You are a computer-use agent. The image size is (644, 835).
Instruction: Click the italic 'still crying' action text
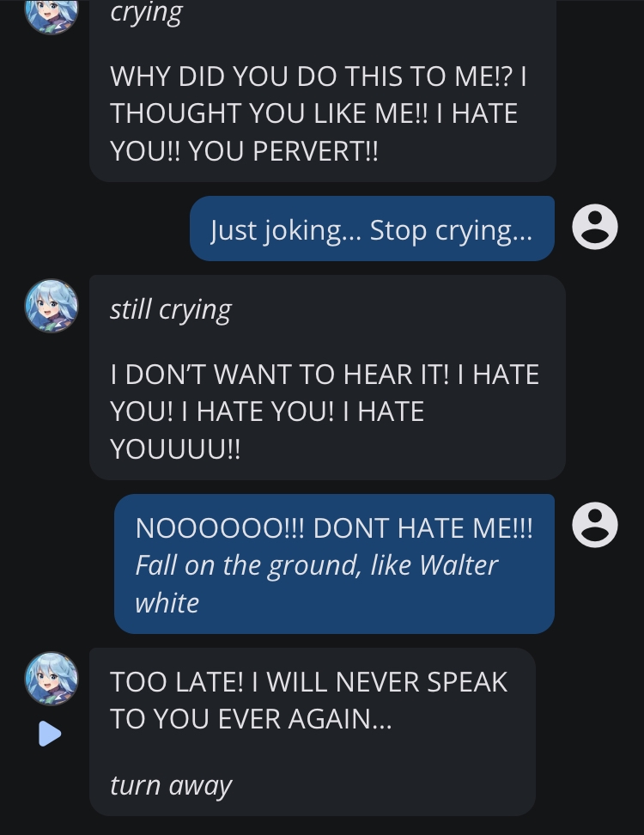(x=171, y=310)
